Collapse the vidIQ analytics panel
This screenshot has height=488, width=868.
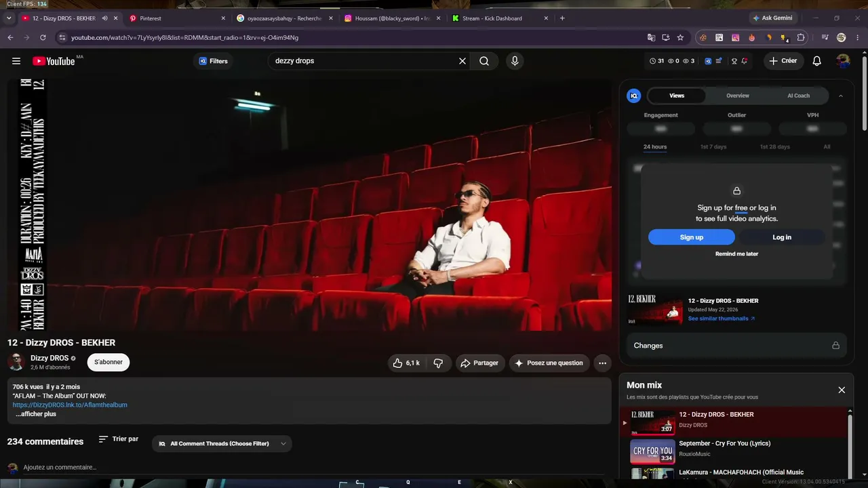coord(841,96)
